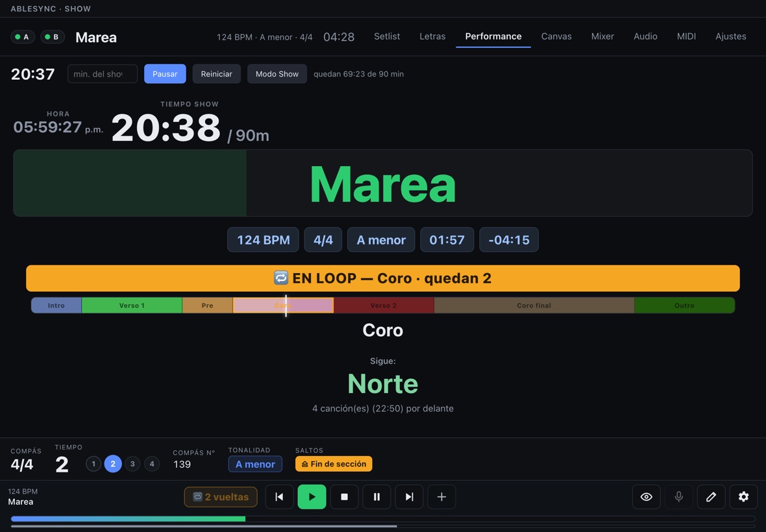
Task: Click the A menor tonalidad badge
Action: [x=255, y=464]
